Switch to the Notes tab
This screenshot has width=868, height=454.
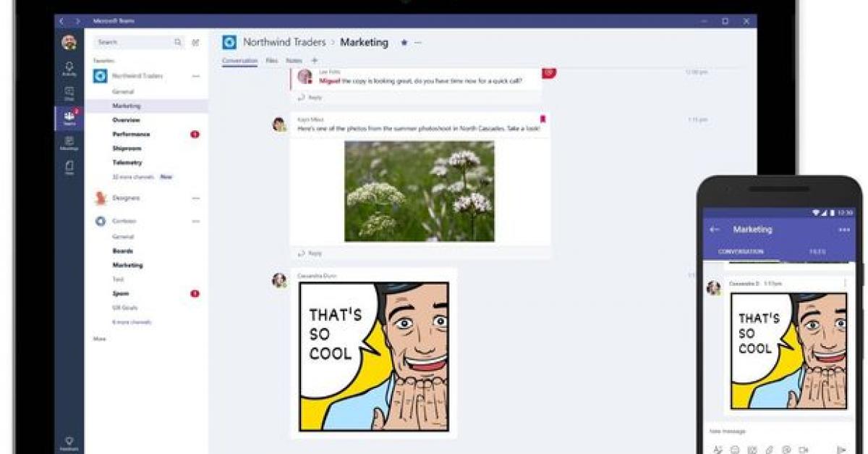294,61
